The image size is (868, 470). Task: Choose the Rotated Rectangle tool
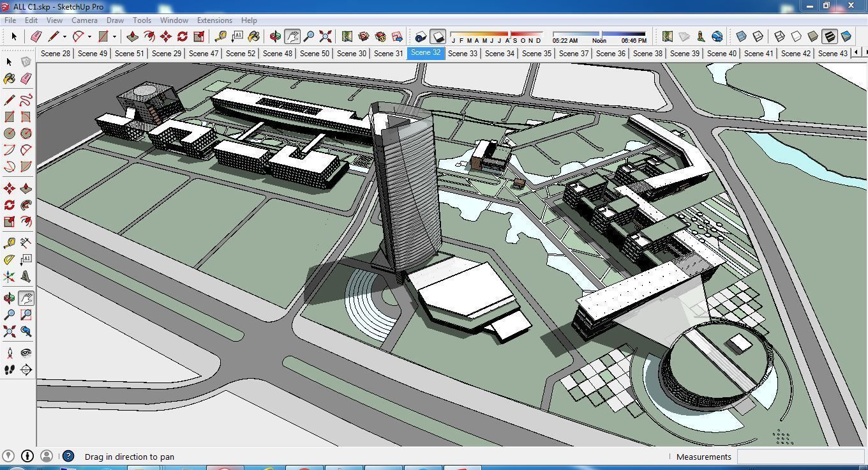26,117
